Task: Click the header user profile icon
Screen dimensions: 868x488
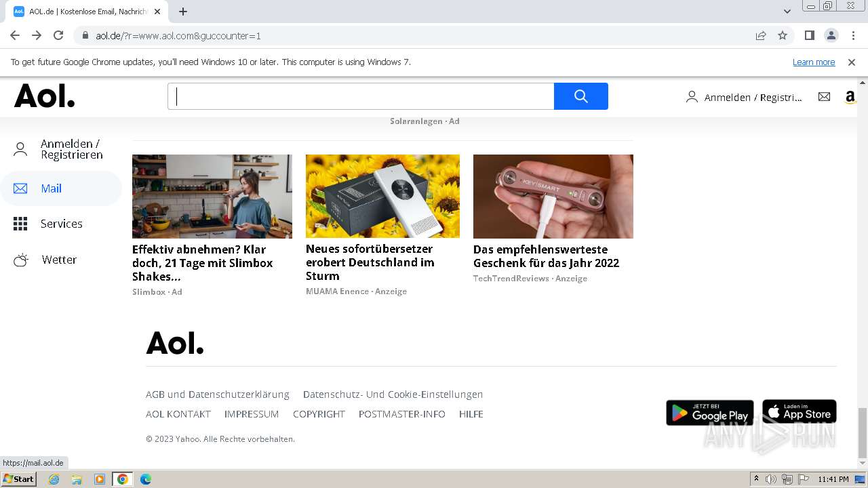Action: [x=692, y=97]
